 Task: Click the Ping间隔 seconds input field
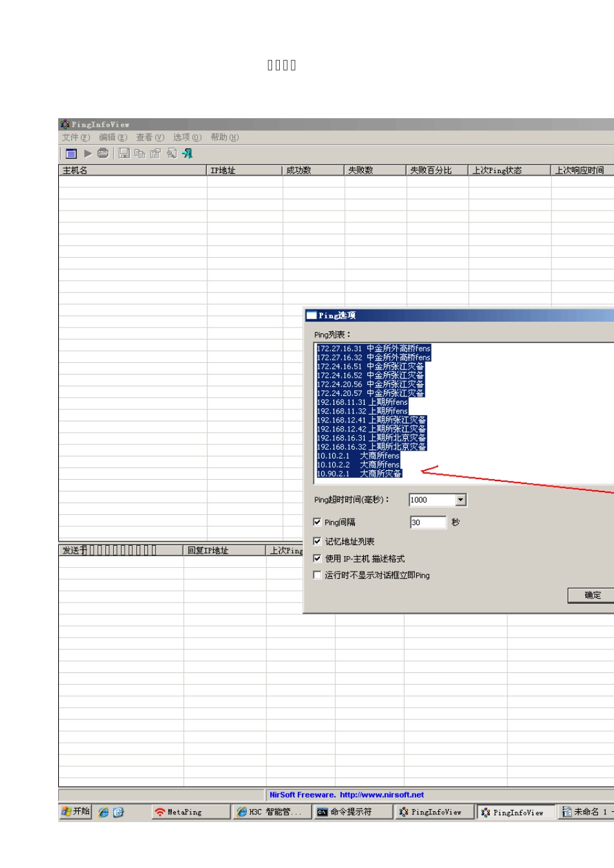pyautogui.click(x=427, y=522)
